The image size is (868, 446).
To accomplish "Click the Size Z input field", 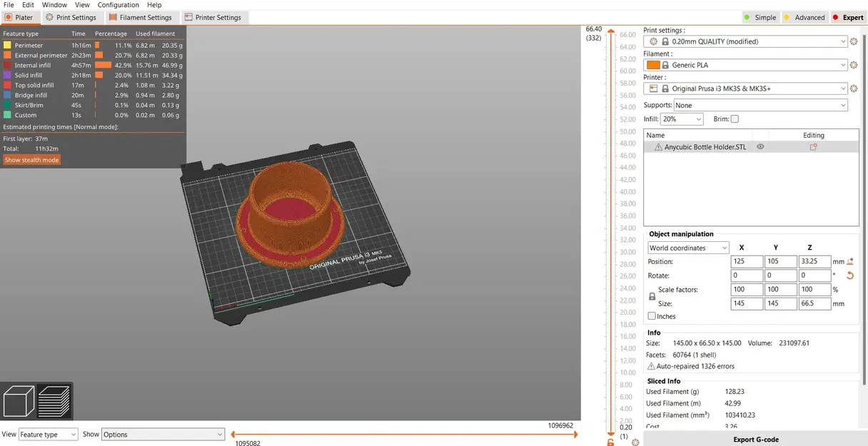I will tap(814, 303).
